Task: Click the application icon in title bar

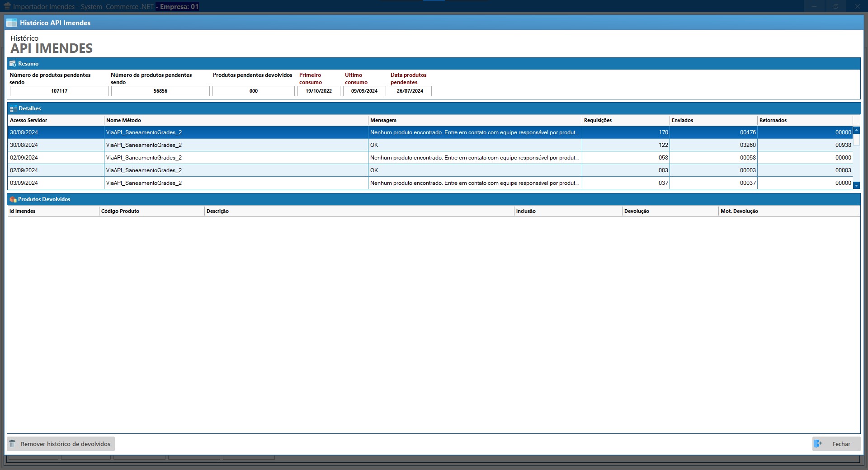Action: point(7,6)
